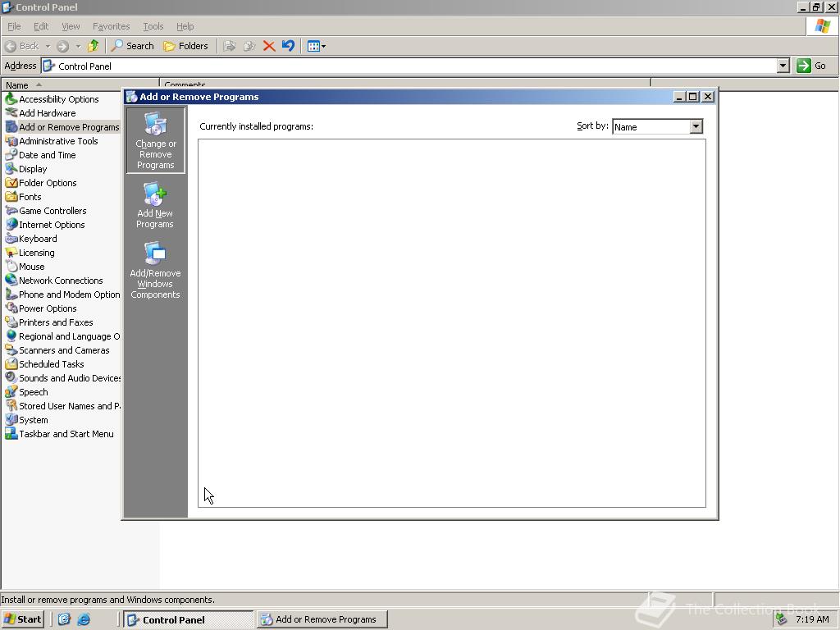Click the Undo toolbar icon
Viewport: 840px width, 630px height.
point(288,46)
